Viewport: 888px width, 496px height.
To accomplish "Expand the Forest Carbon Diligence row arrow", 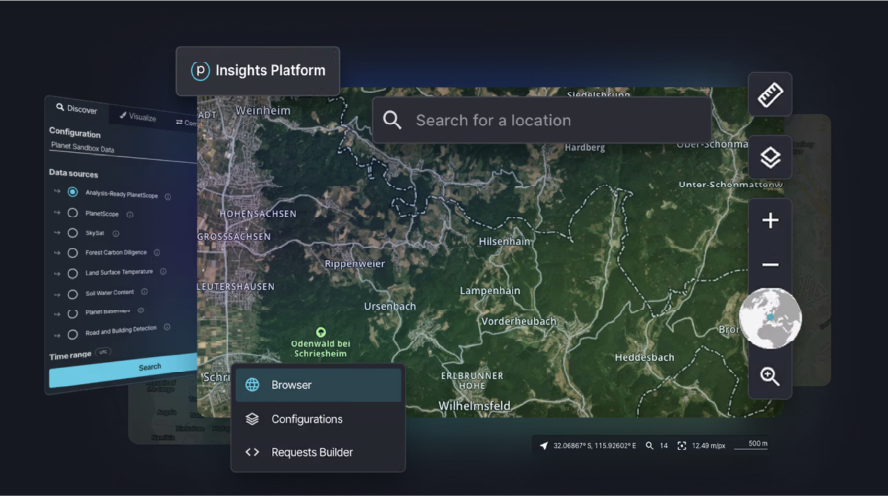I will pyautogui.click(x=57, y=253).
